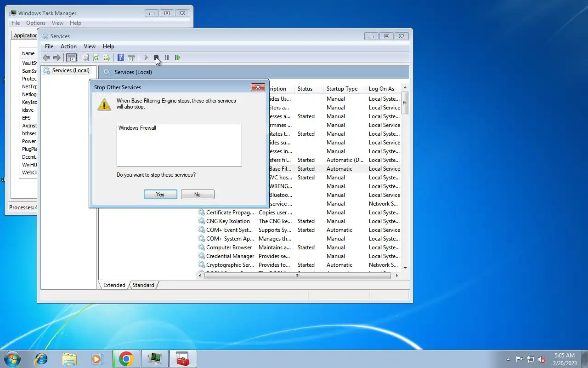Select idsvc entry in Task Manager list
588x368 pixels.
28,110
